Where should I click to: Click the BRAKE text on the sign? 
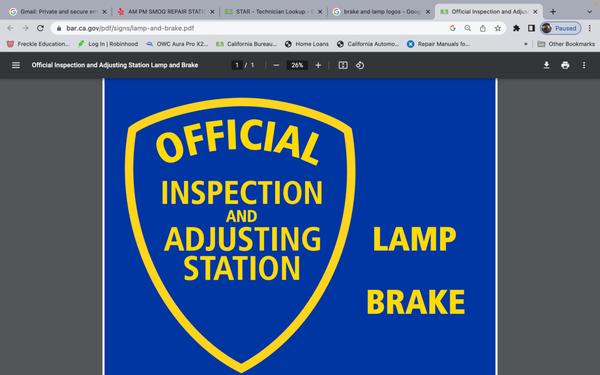pyautogui.click(x=416, y=302)
